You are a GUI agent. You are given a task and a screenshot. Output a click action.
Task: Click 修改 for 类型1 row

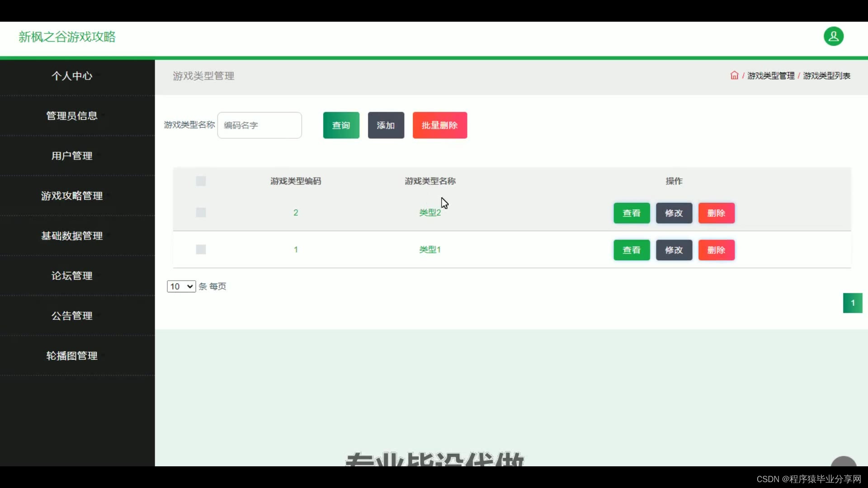pos(674,250)
